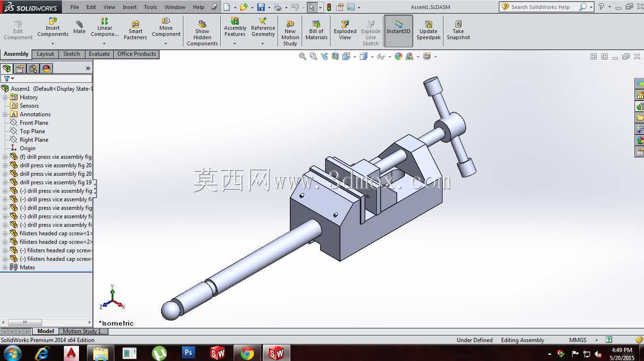Open the Tools menu

pos(150,7)
